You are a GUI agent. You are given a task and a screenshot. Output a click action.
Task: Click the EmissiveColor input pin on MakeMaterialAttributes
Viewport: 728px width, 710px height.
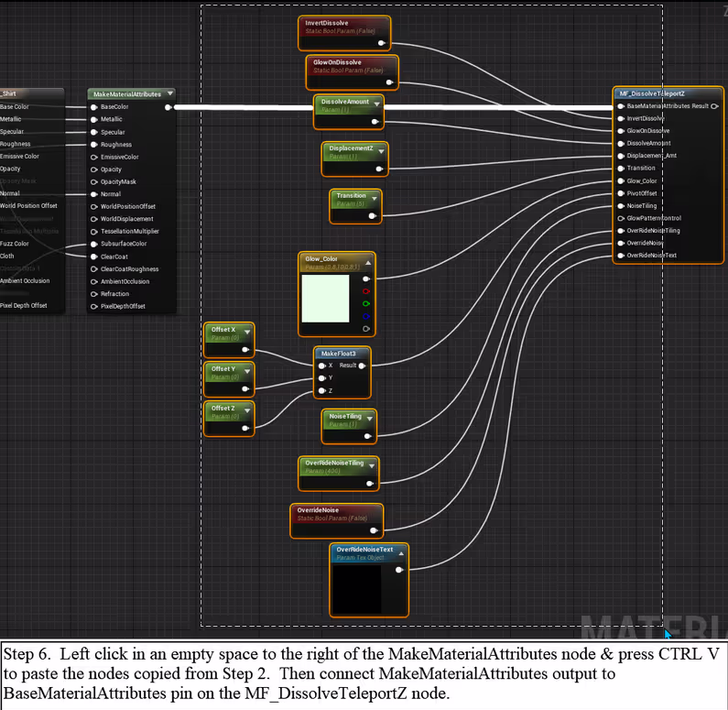pyautogui.click(x=93, y=158)
